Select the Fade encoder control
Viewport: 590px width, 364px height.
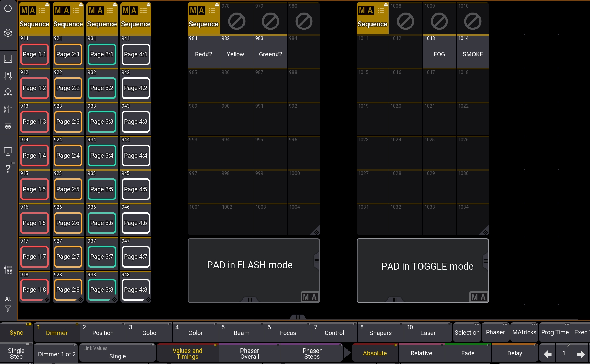pyautogui.click(x=468, y=353)
